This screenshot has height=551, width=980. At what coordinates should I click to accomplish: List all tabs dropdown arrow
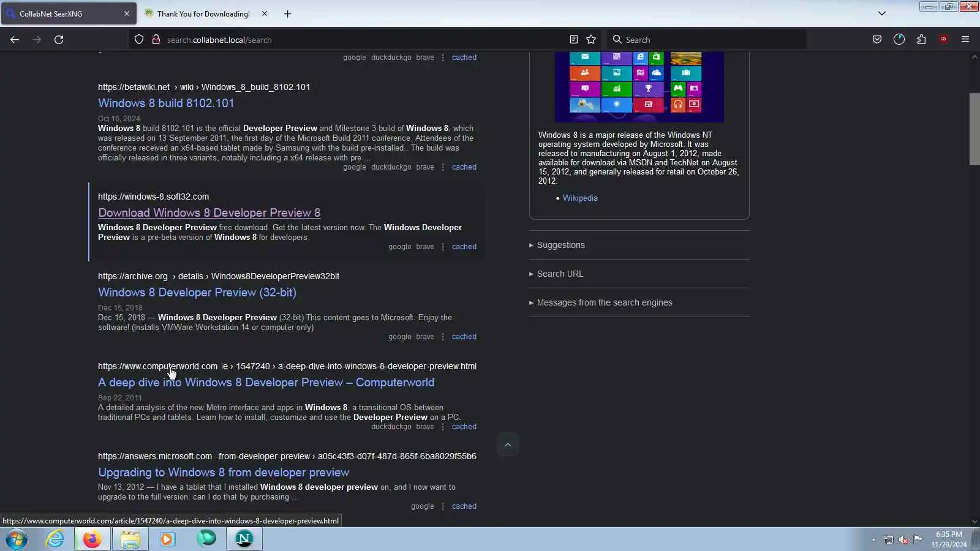coord(882,13)
